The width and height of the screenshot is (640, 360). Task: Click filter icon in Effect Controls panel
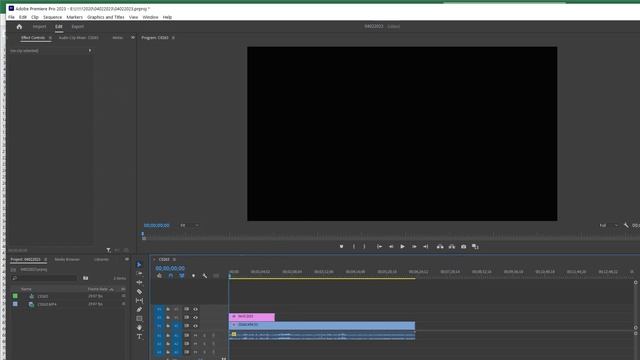tap(108, 250)
